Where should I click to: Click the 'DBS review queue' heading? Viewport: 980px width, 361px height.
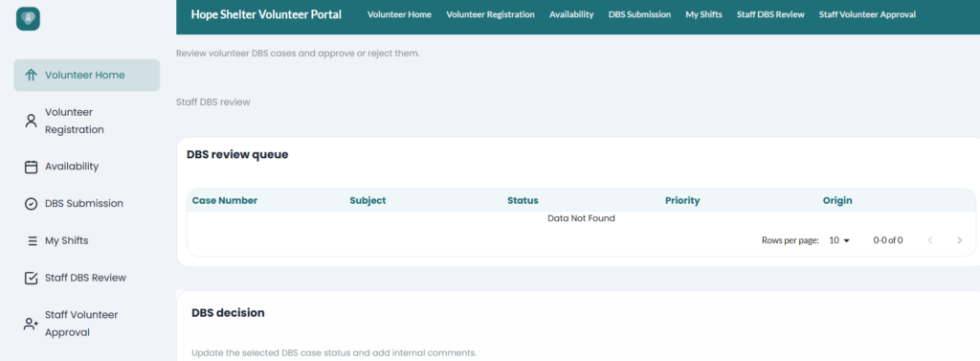[237, 154]
